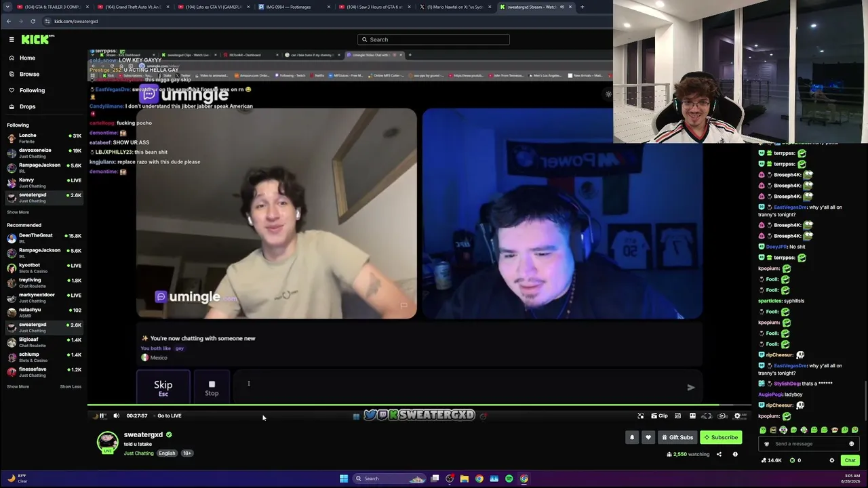Subscribe to sweatergxd
The image size is (868, 488).
click(721, 437)
